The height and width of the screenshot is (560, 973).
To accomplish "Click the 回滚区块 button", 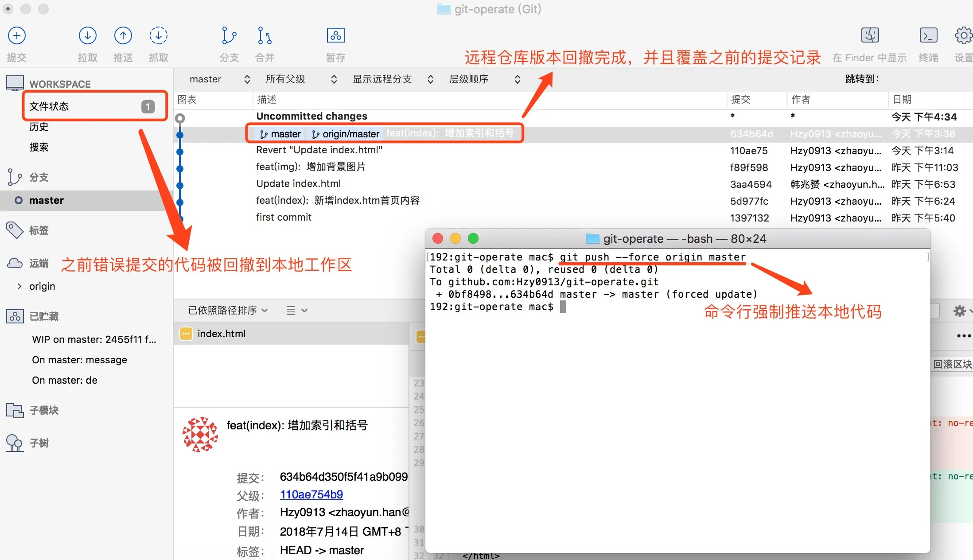I will click(x=952, y=364).
